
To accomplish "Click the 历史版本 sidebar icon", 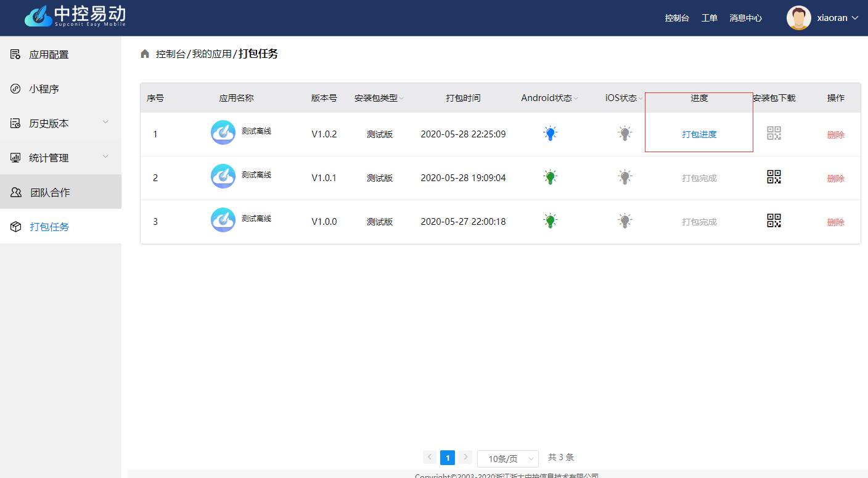I will coord(15,123).
